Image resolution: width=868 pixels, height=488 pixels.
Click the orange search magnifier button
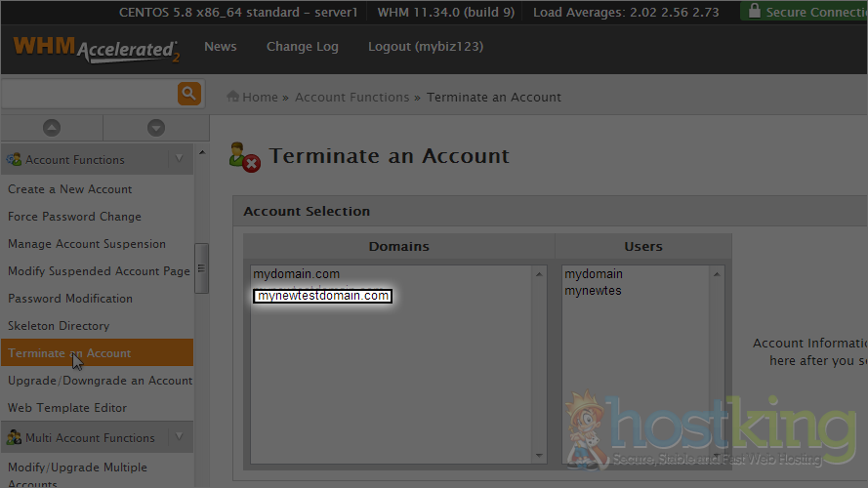(189, 94)
